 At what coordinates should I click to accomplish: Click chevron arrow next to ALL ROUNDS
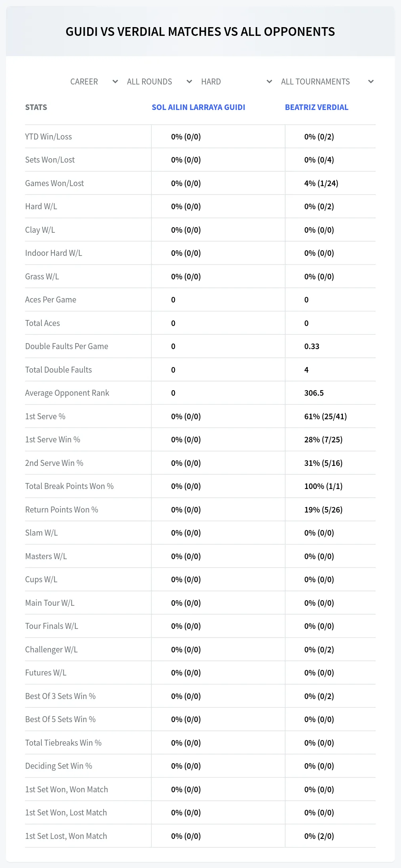tap(189, 82)
